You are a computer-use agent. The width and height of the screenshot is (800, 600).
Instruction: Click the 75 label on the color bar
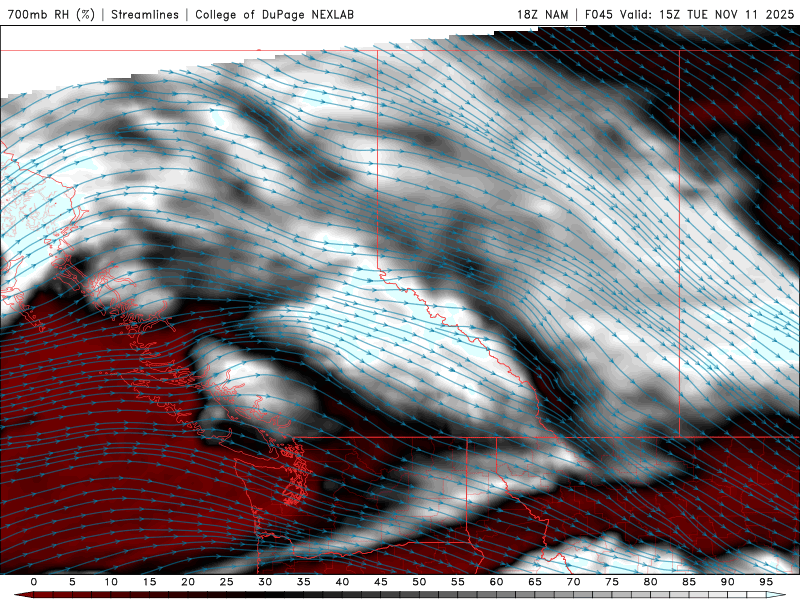click(612, 582)
